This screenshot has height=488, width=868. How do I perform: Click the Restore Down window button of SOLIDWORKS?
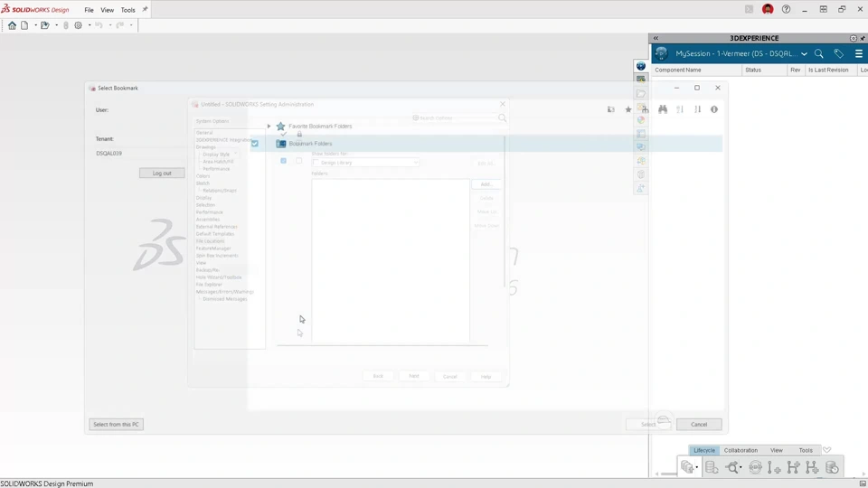click(x=842, y=9)
